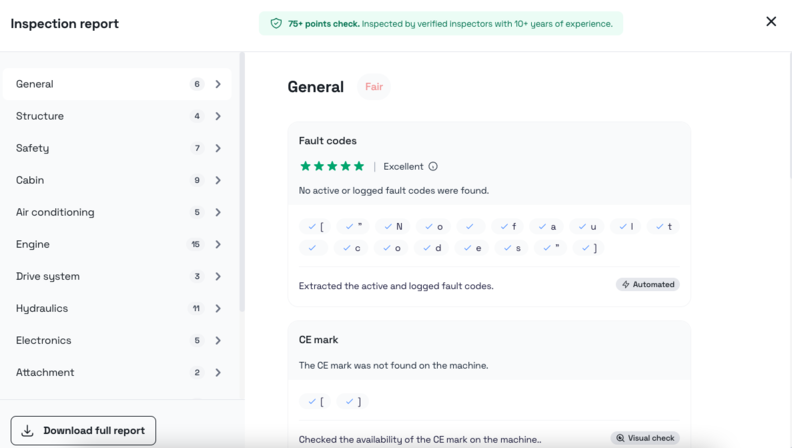Click the fifth green rating star
This screenshot has width=792, height=448.
pos(360,167)
